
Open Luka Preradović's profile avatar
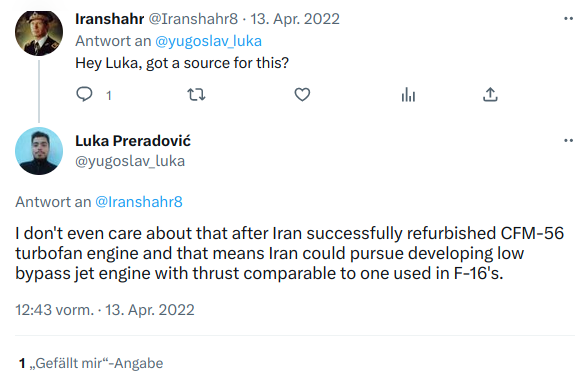click(39, 151)
